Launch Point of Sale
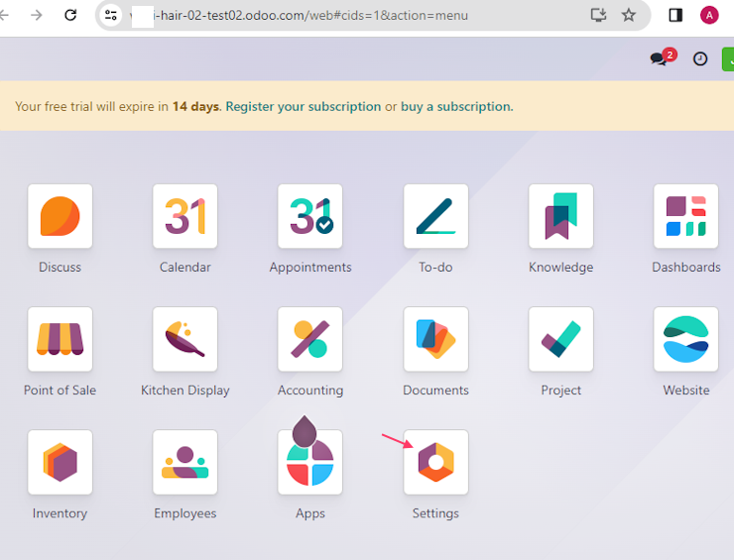734x560 pixels. [x=60, y=339]
